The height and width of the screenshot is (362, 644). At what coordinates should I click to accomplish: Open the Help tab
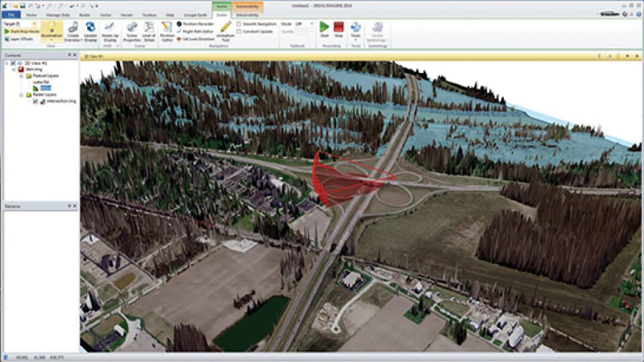[170, 15]
